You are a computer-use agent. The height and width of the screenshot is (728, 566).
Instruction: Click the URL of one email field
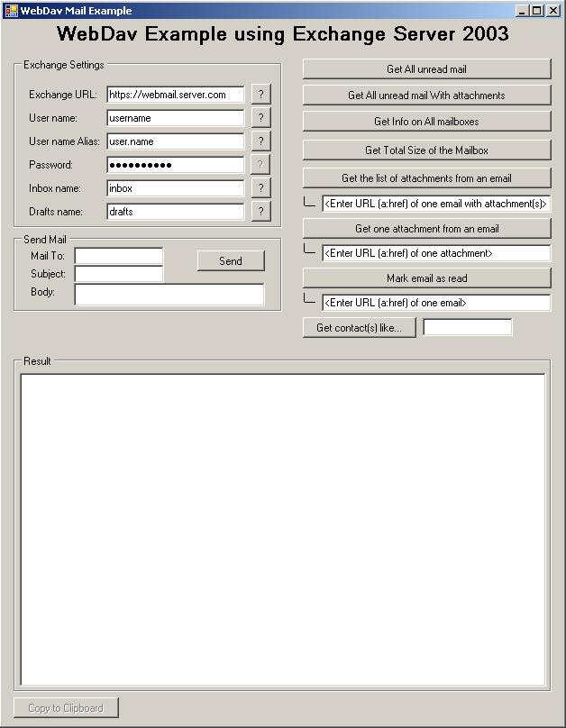(436, 303)
